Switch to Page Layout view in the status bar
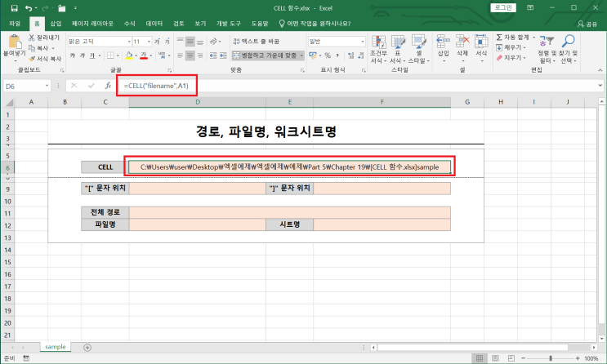The image size is (607, 364). pos(495,358)
